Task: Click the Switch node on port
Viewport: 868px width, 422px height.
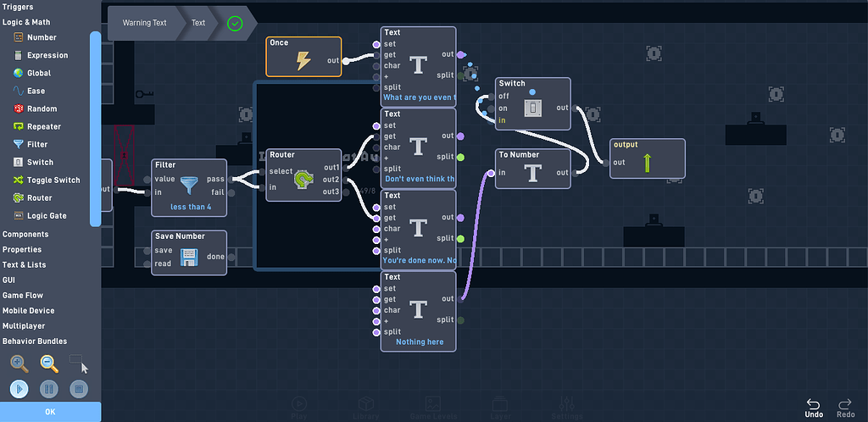Action: click(491, 109)
